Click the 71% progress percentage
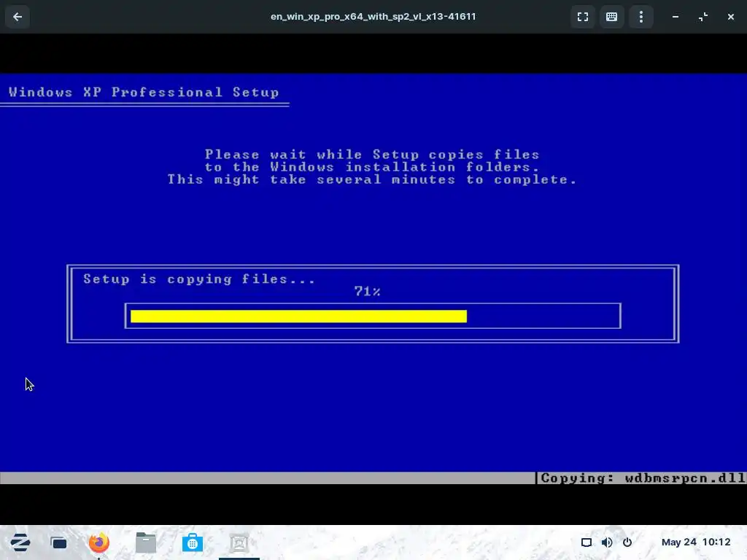 coord(367,291)
